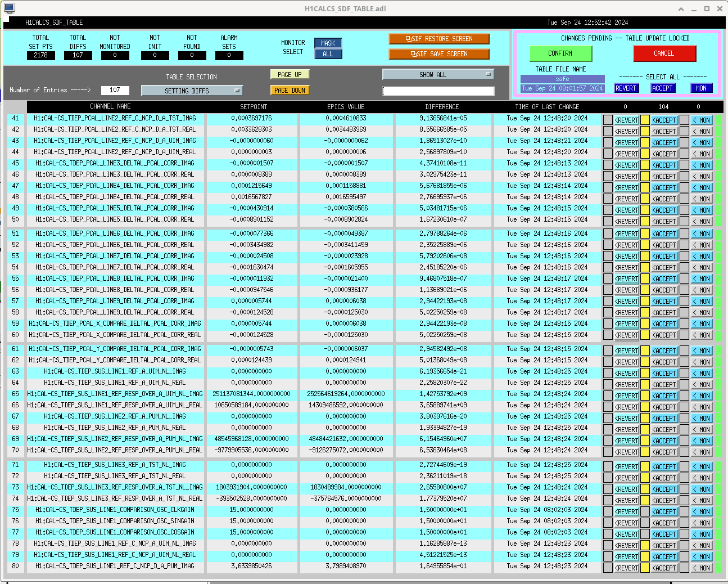Toggle yellow accept indicator for row 65
728x584 pixels.
click(x=645, y=396)
